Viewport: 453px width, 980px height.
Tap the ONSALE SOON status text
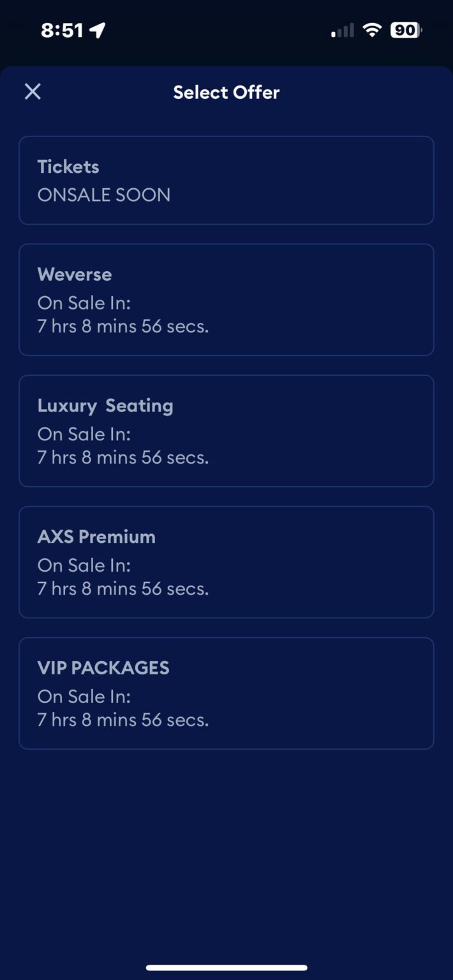[104, 195]
